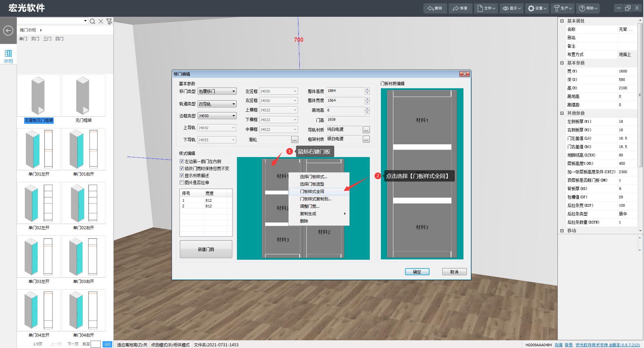Screen dimensions: 644x348
Task: Open the 设置 settings menu
Action: (x=537, y=8)
